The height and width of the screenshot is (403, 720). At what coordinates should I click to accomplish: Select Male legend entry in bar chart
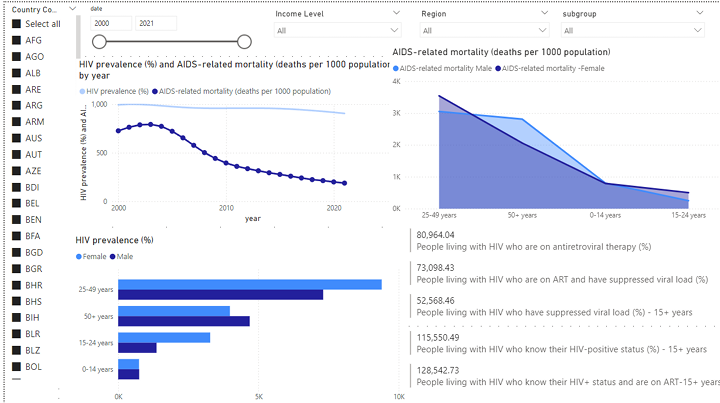click(121, 257)
